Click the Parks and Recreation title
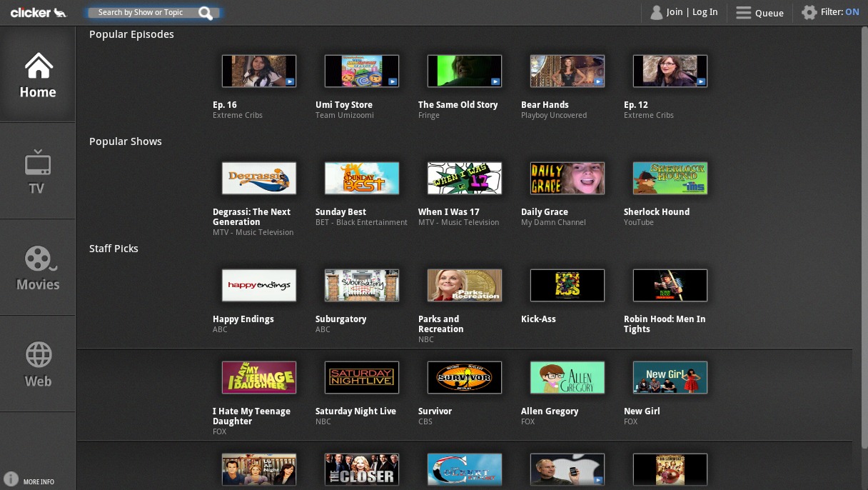Image resolution: width=868 pixels, height=490 pixels. (x=440, y=324)
